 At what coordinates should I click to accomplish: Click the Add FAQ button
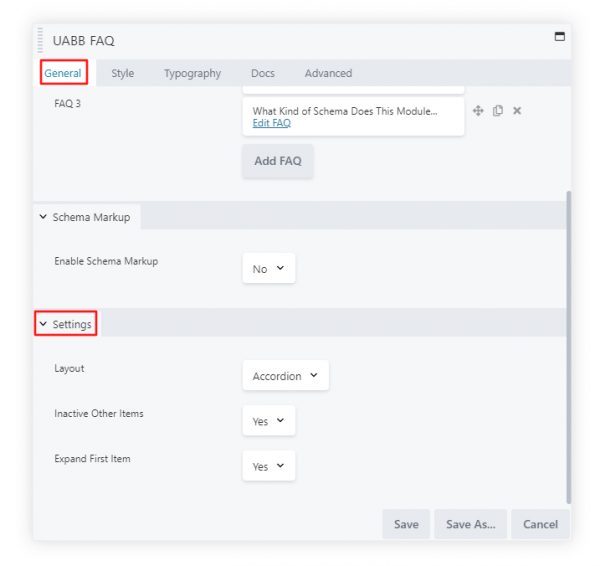278,161
